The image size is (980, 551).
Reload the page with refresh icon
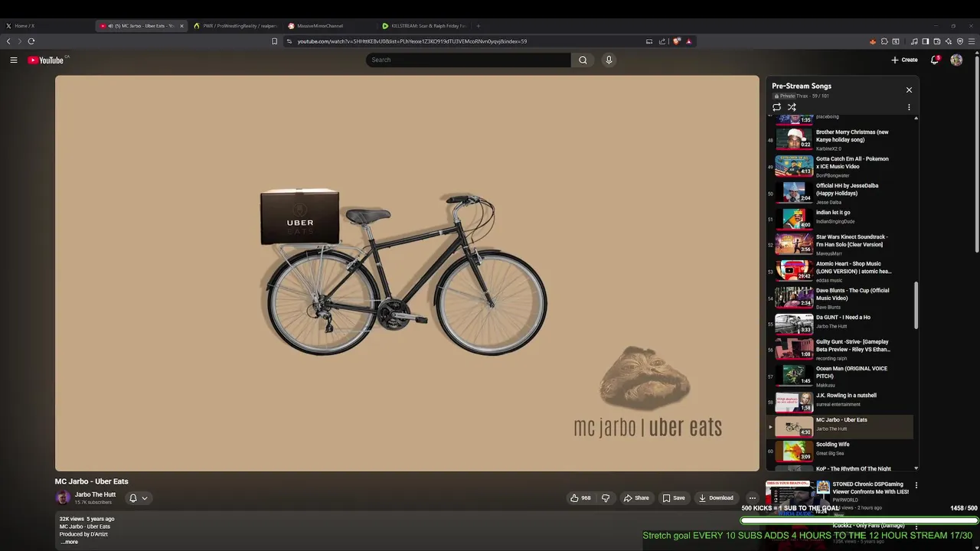[31, 41]
